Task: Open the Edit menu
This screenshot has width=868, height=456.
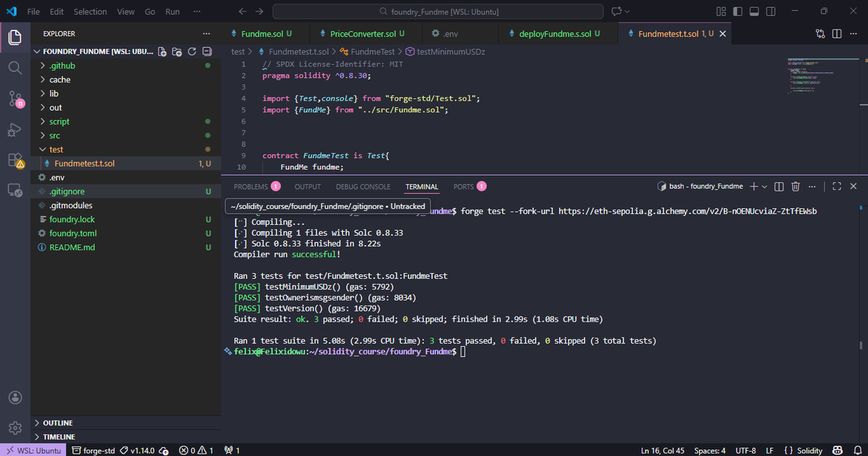Action: [57, 12]
